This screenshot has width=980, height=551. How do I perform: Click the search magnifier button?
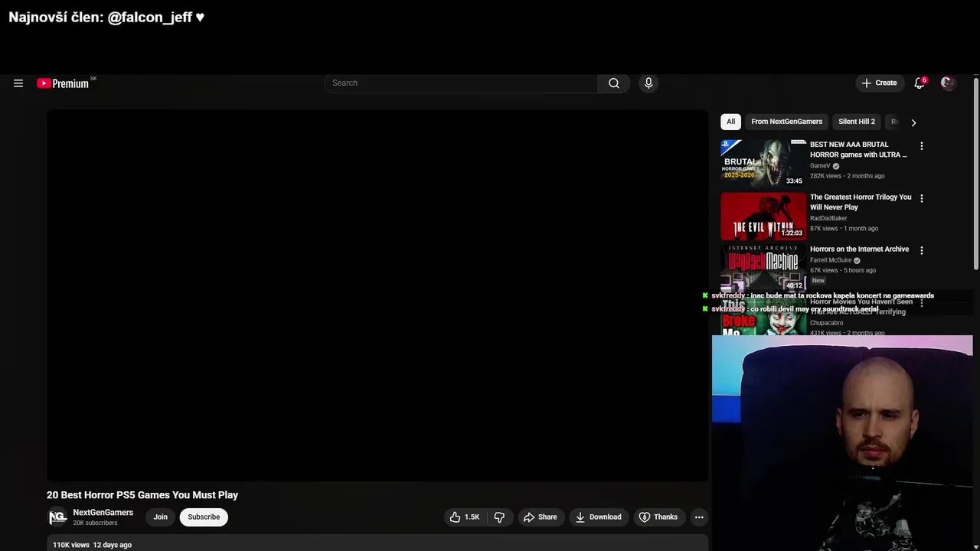click(614, 83)
